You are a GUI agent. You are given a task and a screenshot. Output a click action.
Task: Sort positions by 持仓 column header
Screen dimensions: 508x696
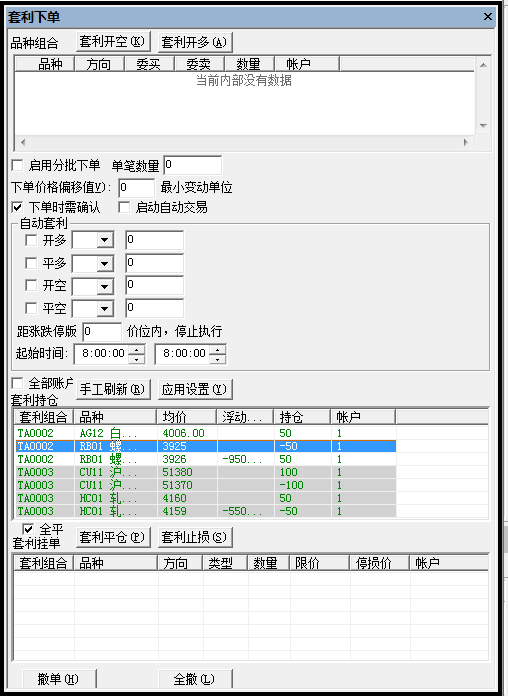pos(302,417)
